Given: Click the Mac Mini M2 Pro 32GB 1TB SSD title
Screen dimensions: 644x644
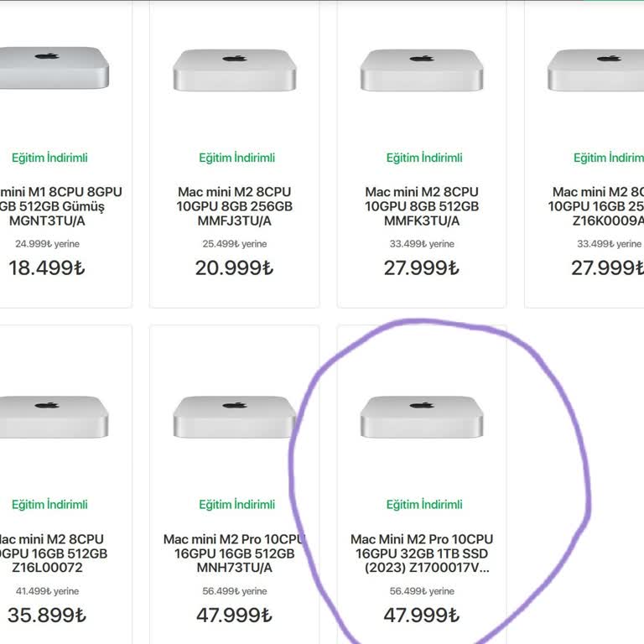Looking at the screenshot, I should pyautogui.click(x=422, y=553).
